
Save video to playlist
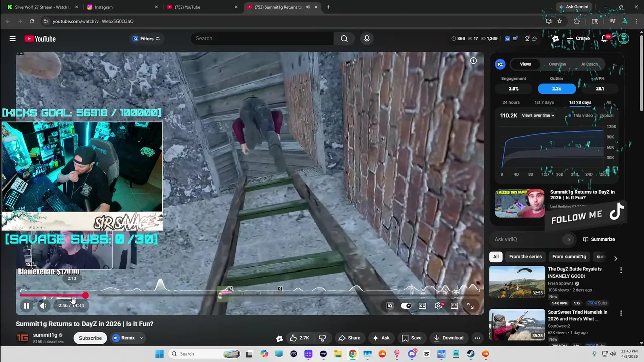pos(412,338)
